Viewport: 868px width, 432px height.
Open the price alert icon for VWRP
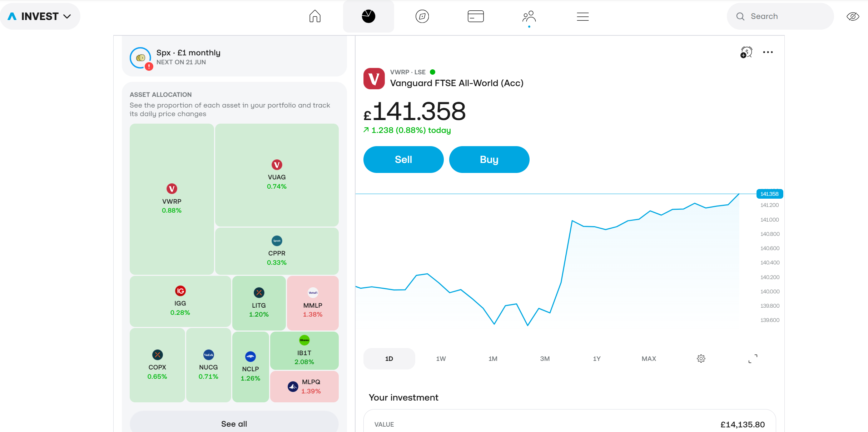click(x=746, y=52)
